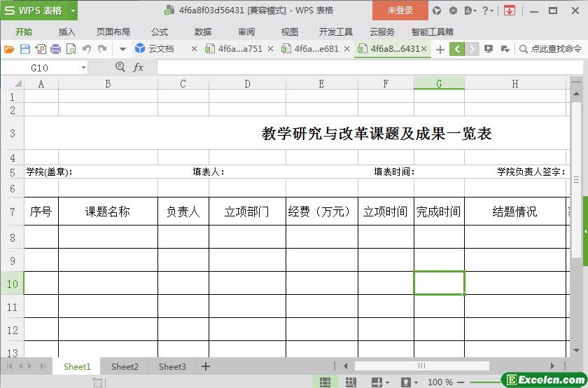The width and height of the screenshot is (588, 388).
Task: Expand the quick access toolbar dropdown
Action: [x=122, y=49]
